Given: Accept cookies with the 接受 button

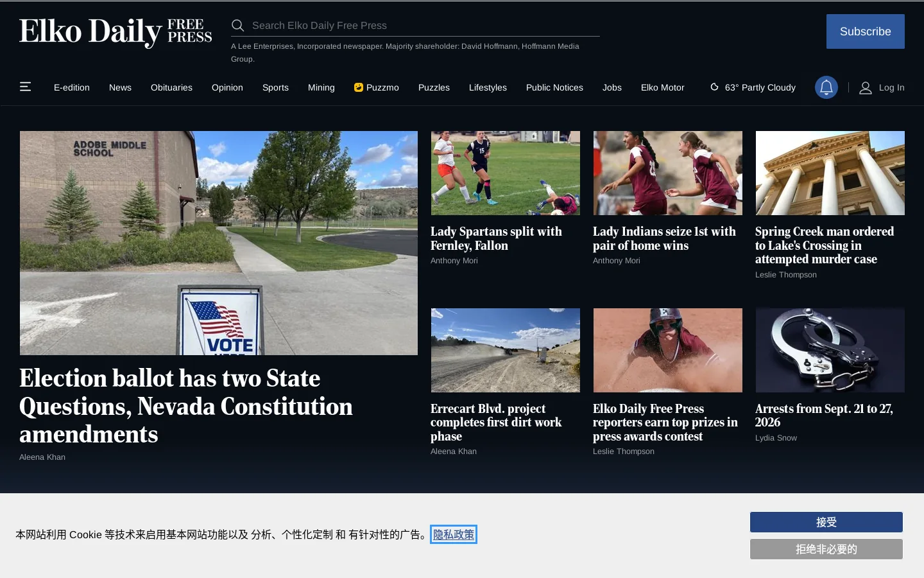Looking at the screenshot, I should [826, 522].
